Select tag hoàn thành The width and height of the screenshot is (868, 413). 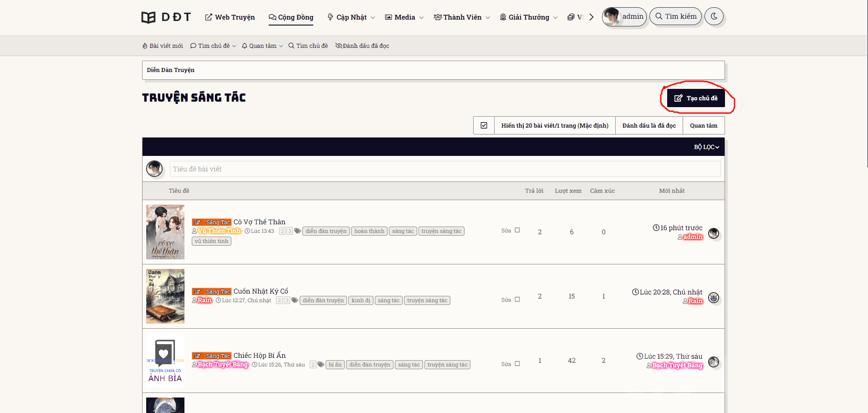(369, 231)
